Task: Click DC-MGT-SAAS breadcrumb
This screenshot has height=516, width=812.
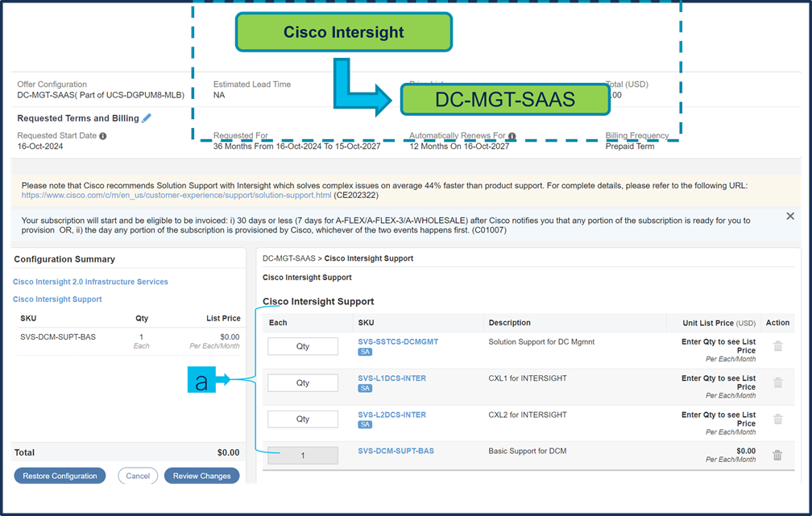Action: tap(289, 258)
